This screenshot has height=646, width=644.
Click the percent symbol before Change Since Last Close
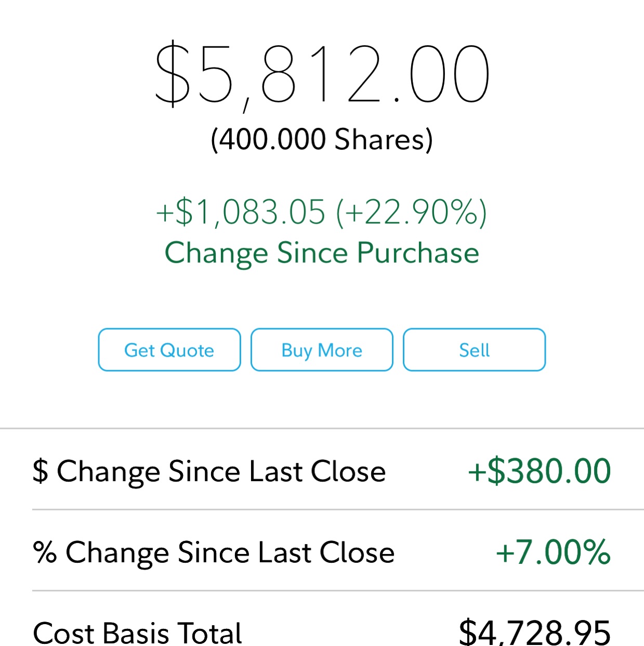[x=45, y=552]
